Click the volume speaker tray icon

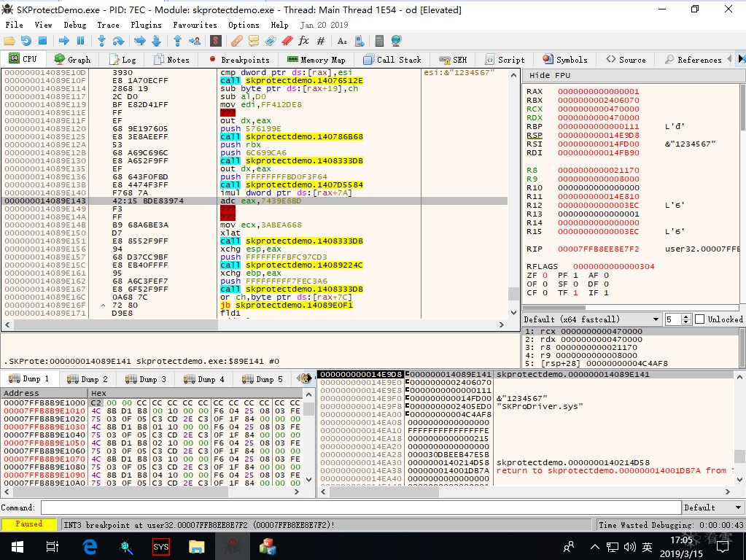coord(629,547)
